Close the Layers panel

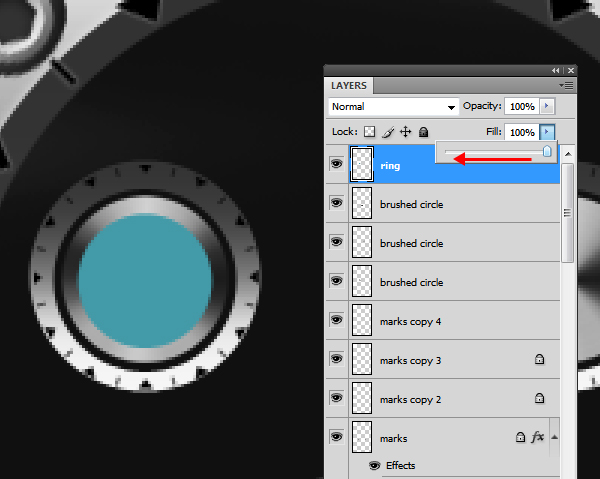571,70
